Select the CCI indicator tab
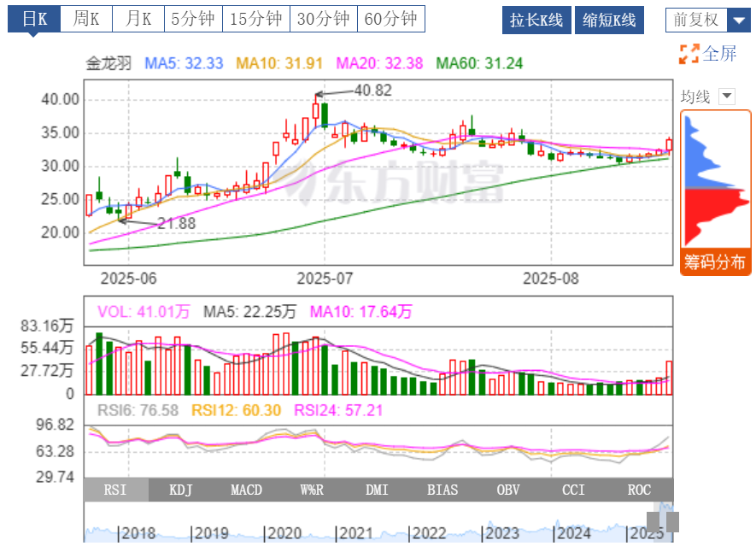Image resolution: width=756 pixels, height=546 pixels. [x=573, y=490]
